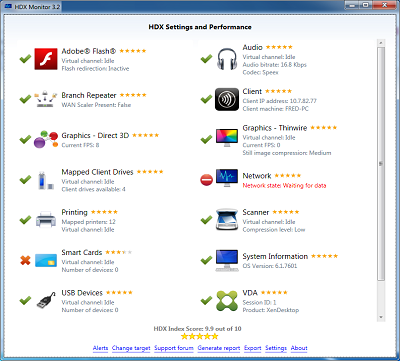Select the Network heading
This screenshot has width=400, height=361.
click(257, 176)
